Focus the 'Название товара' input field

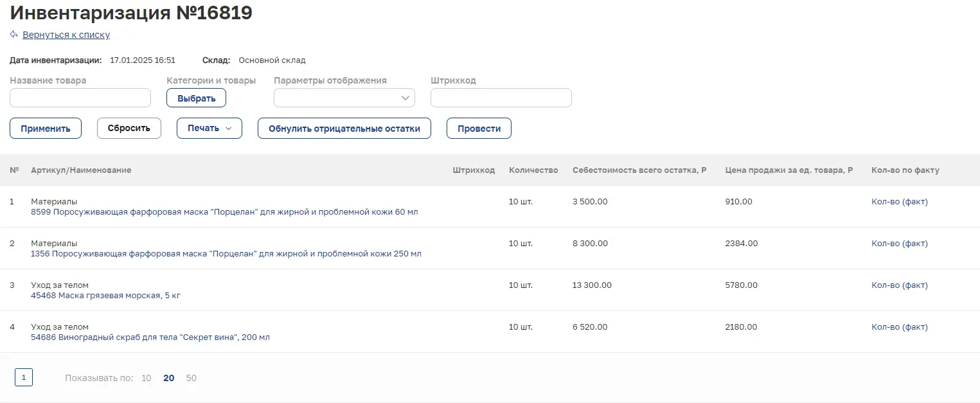[80, 98]
